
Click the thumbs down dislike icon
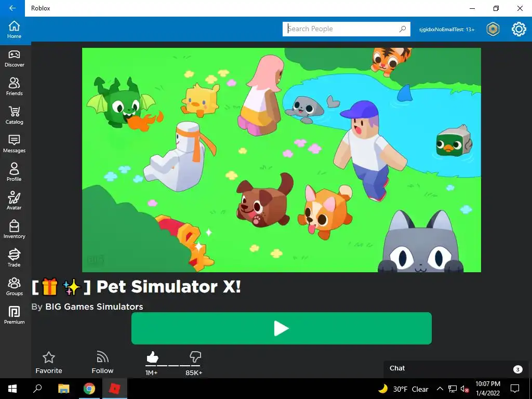195,357
